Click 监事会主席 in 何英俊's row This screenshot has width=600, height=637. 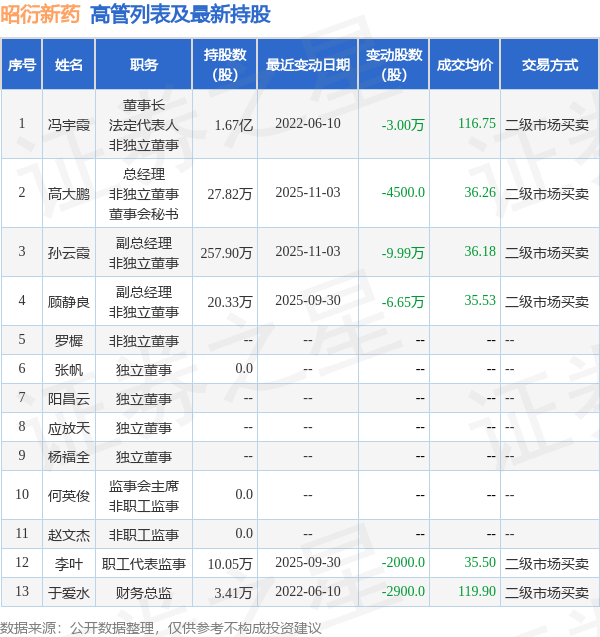(143, 486)
